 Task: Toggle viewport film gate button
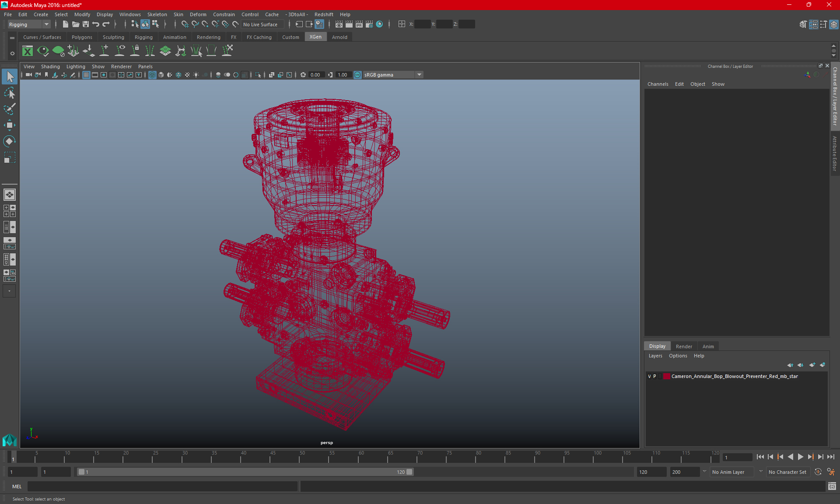[x=95, y=75]
